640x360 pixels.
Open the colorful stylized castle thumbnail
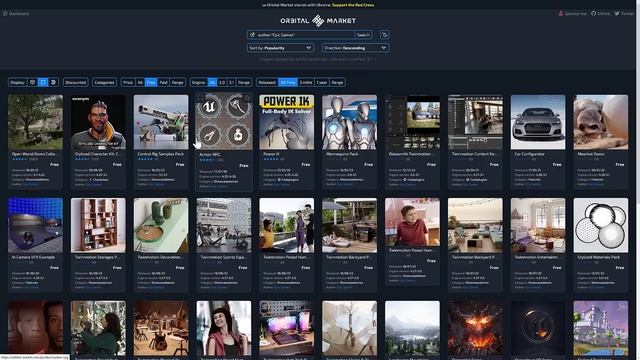tap(601, 328)
